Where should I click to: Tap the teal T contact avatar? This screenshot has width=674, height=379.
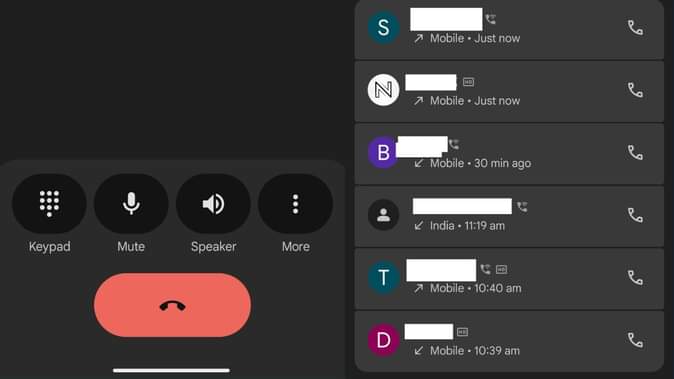[x=383, y=278]
